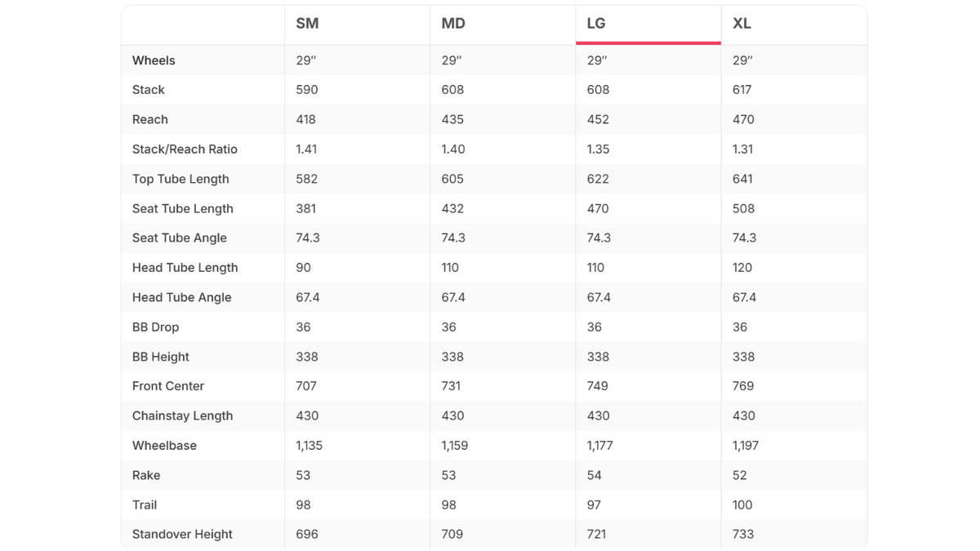Select the LG Rake value 54
This screenshot has width=980, height=551.
click(x=595, y=475)
